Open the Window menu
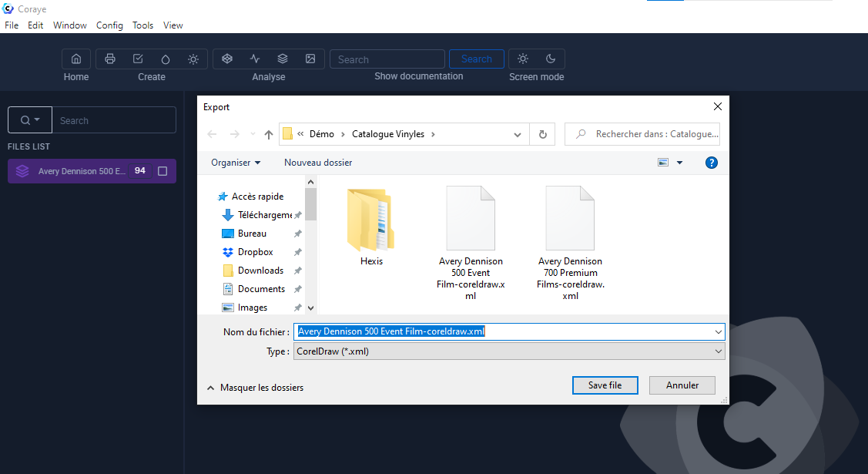This screenshot has width=868, height=474. [x=70, y=25]
